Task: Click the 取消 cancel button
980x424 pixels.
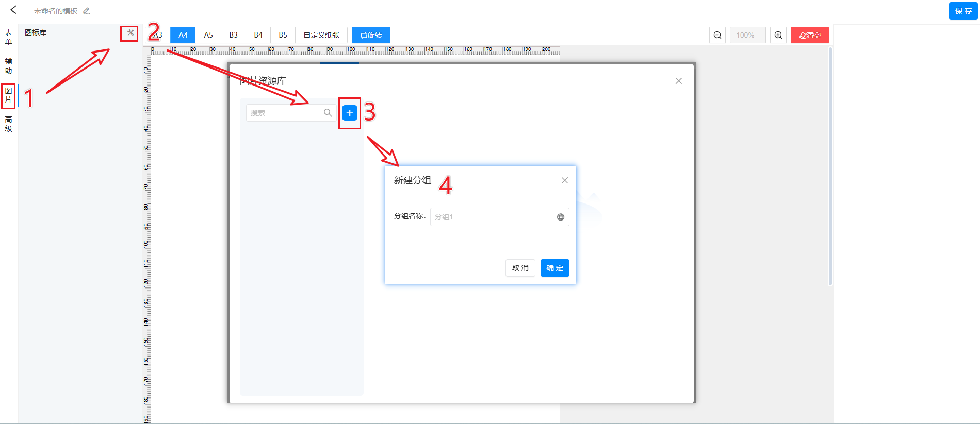Action: (520, 268)
